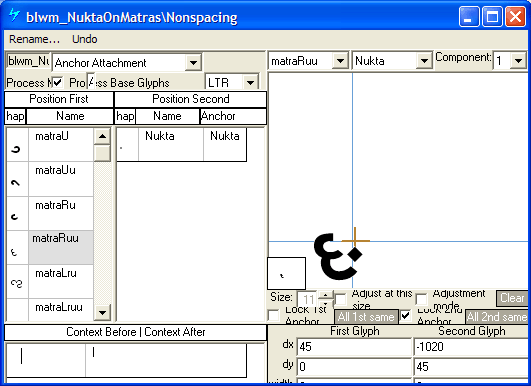531x386 pixels.
Task: Click the Anchor column header
Action: click(233, 116)
